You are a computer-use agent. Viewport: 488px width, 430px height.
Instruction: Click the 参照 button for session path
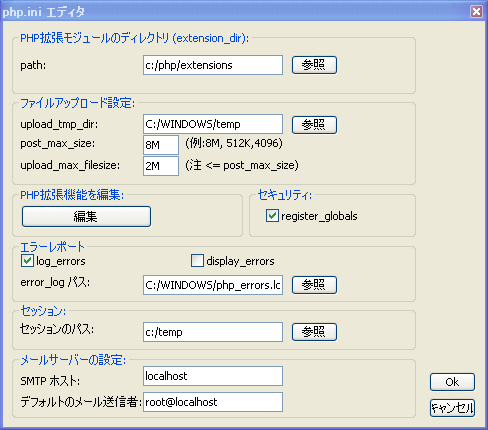pos(314,332)
